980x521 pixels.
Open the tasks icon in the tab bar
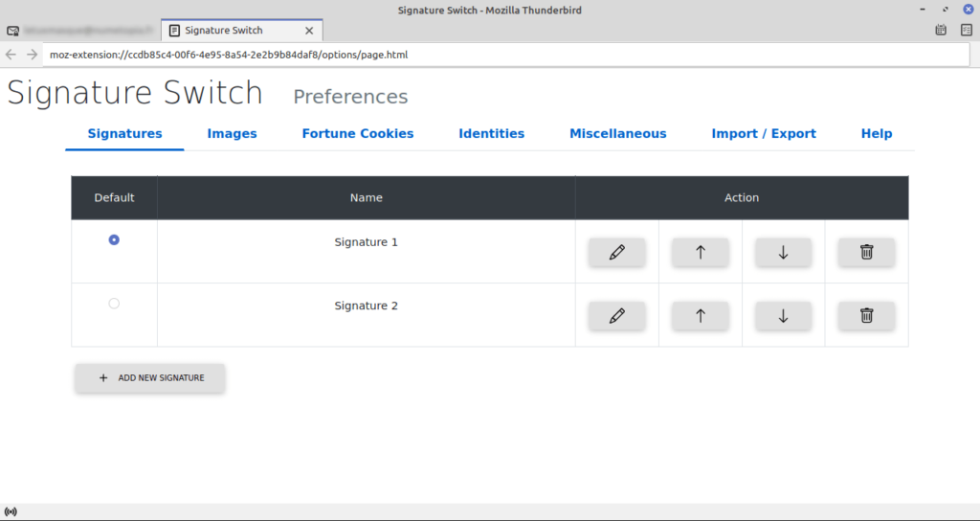[x=967, y=30]
